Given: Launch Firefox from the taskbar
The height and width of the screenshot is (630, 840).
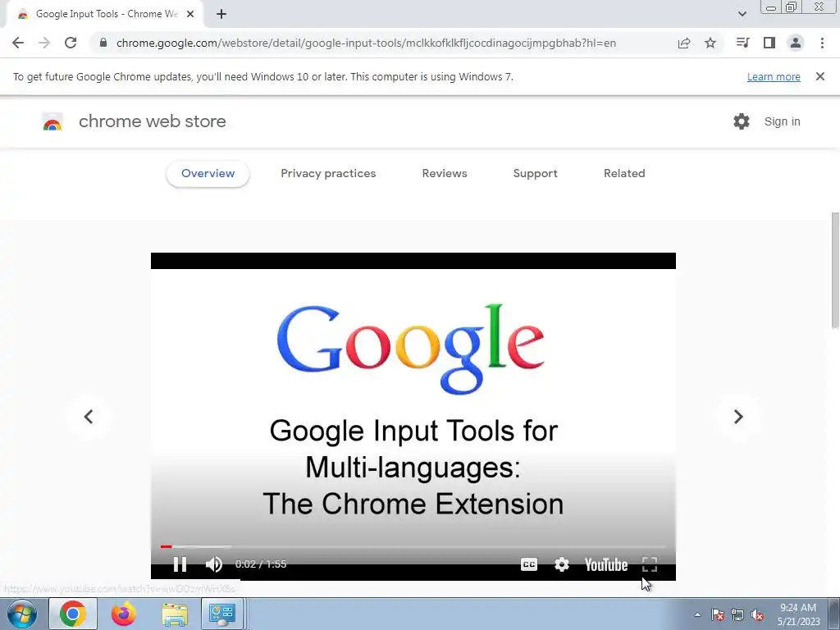Looking at the screenshot, I should pos(123,614).
